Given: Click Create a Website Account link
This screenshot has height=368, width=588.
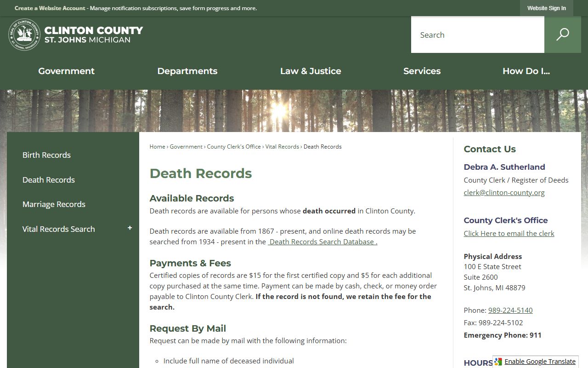Looking at the screenshot, I should (50, 8).
